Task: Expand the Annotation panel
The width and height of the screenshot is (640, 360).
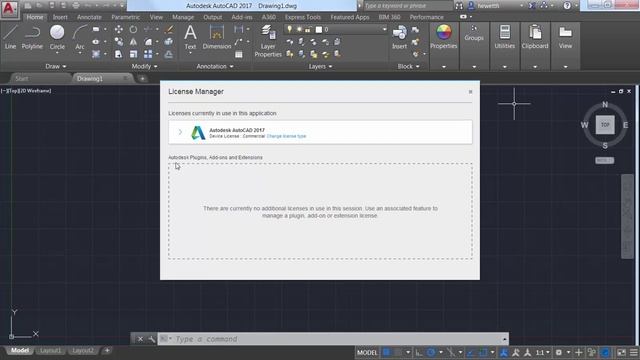Action: [x=215, y=66]
